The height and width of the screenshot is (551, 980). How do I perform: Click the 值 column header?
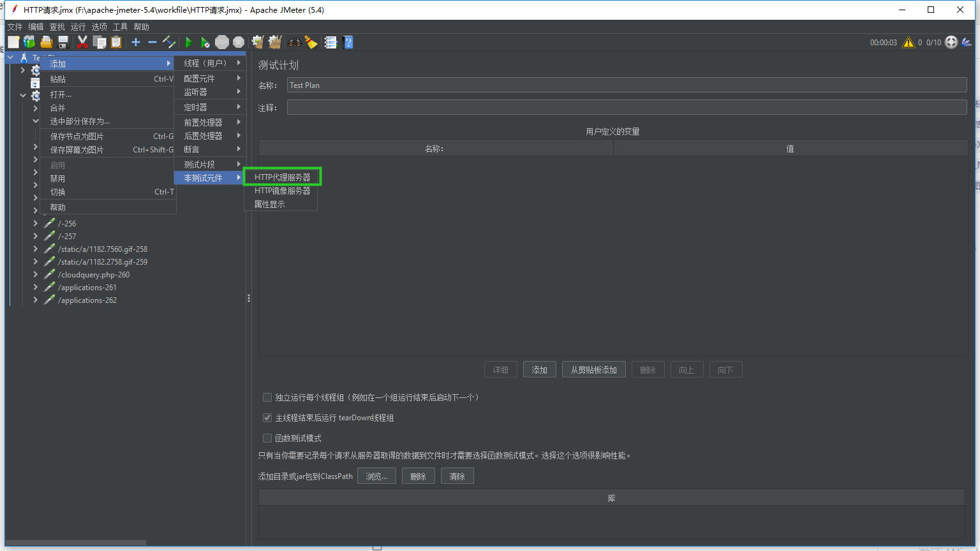(791, 149)
